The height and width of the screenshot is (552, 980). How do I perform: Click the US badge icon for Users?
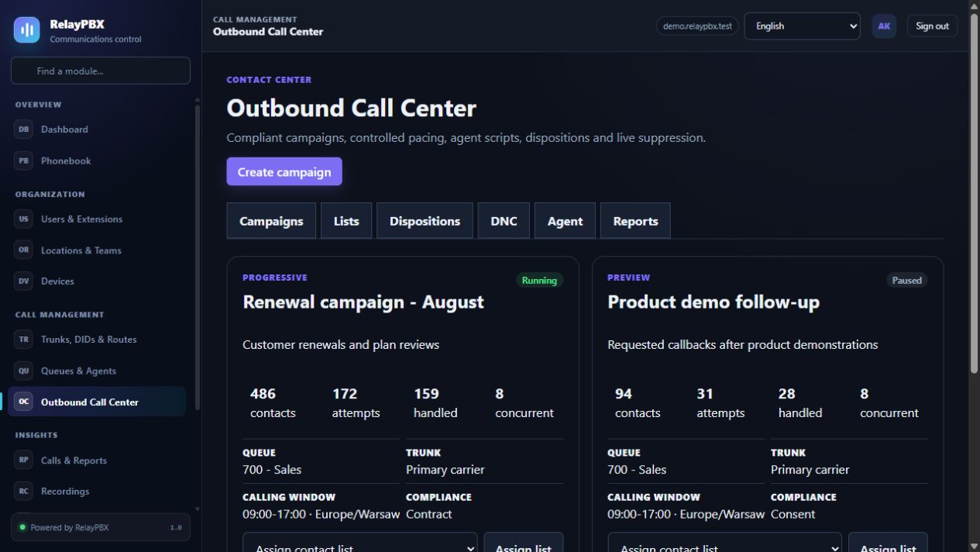coord(24,219)
